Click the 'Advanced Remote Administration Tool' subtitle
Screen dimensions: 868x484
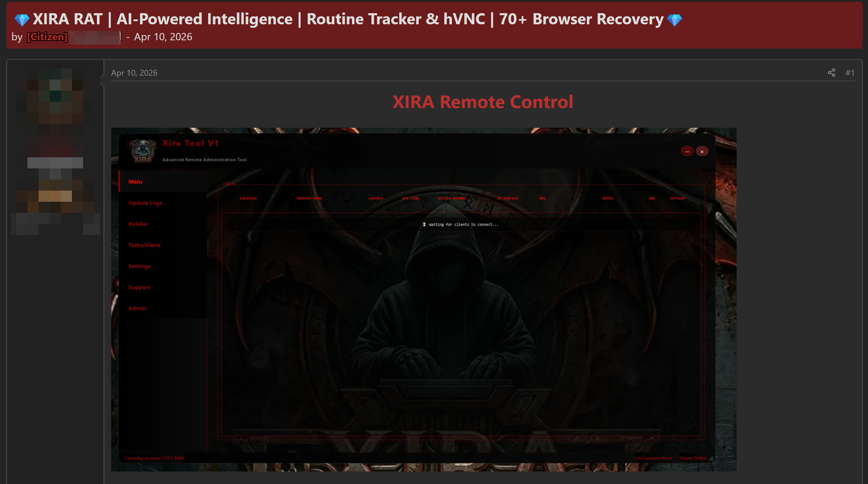pos(204,160)
